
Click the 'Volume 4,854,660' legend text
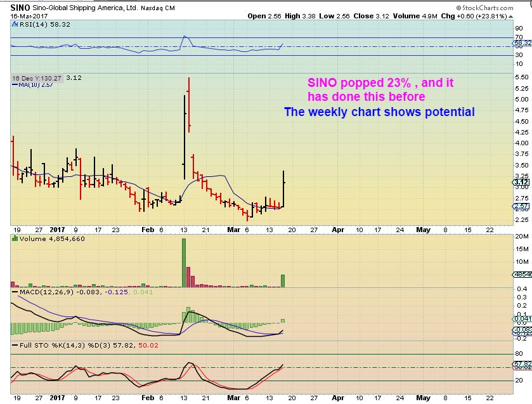(x=52, y=238)
